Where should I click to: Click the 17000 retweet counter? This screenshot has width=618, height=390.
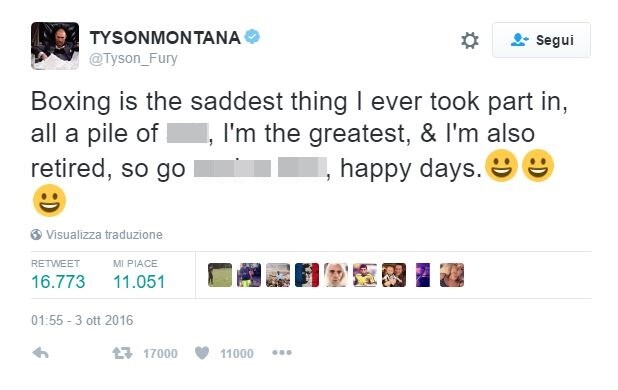tap(160, 353)
